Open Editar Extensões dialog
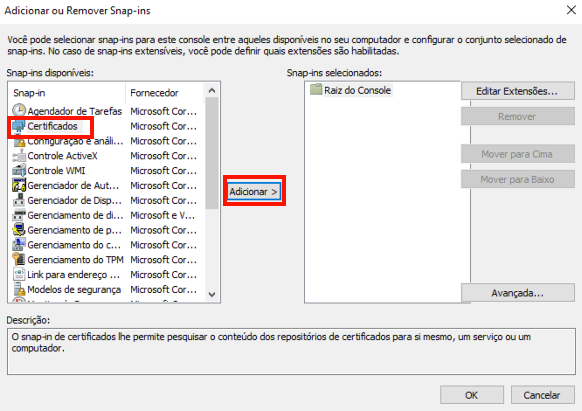The width and height of the screenshot is (582, 411). click(x=518, y=91)
